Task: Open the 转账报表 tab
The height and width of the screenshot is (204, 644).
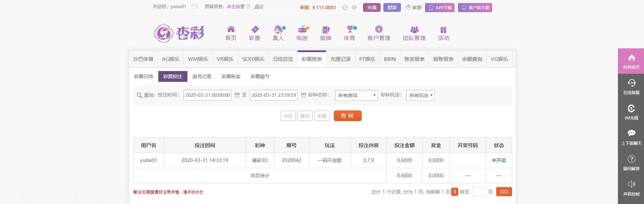Action: click(443, 59)
